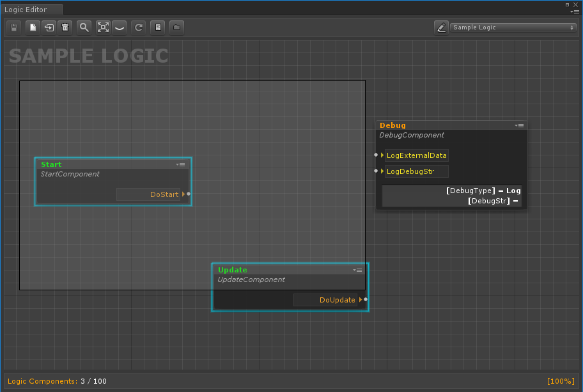This screenshot has width=583, height=392.
Task: Click the [DebugStr] = property
Action: (493, 201)
